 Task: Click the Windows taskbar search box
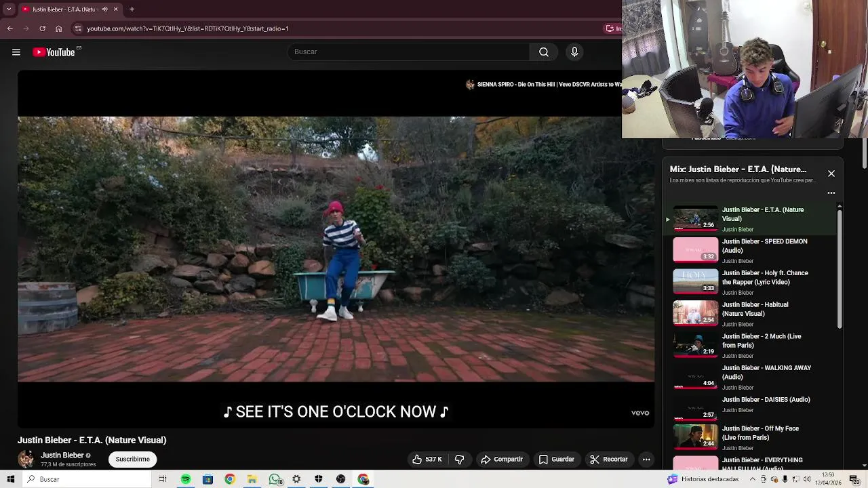click(86, 479)
